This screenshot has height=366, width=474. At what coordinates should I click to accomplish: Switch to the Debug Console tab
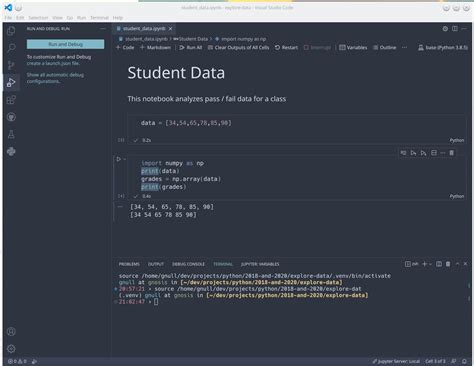[x=188, y=264]
